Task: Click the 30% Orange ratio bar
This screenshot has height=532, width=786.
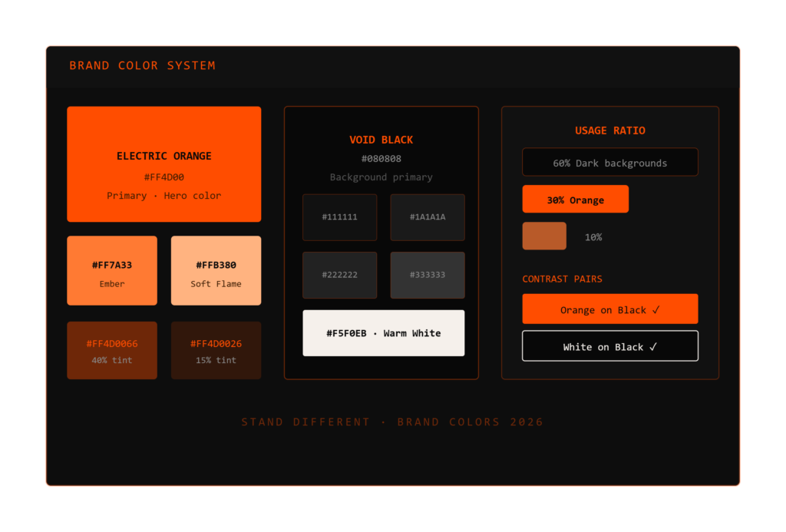Action: [x=576, y=199]
